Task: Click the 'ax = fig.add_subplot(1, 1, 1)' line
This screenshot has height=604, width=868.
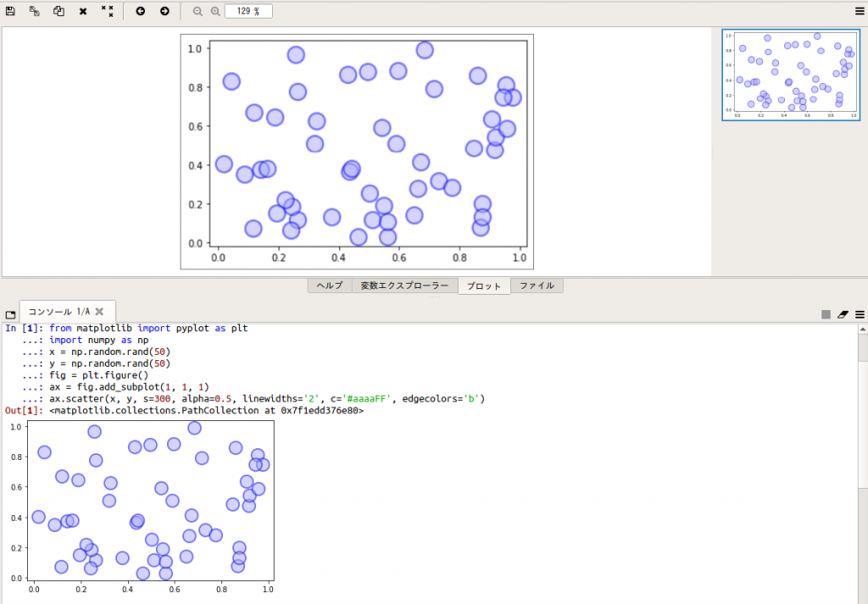Action: tap(129, 386)
